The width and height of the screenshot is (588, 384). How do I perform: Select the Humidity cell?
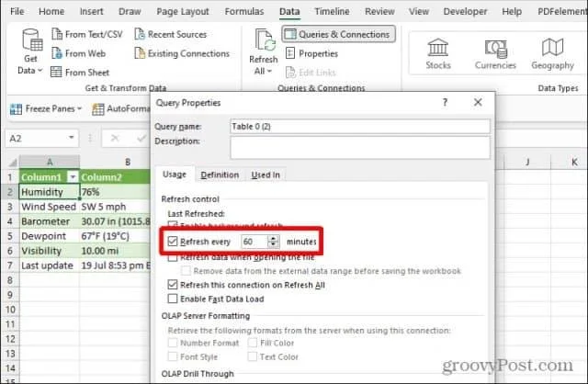coord(49,192)
